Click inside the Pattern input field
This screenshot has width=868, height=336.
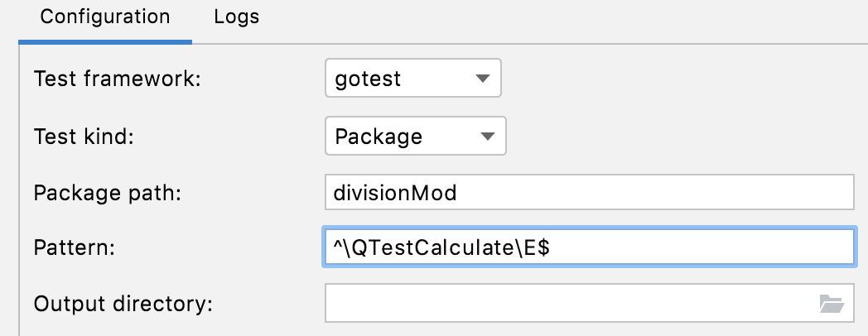[589, 247]
